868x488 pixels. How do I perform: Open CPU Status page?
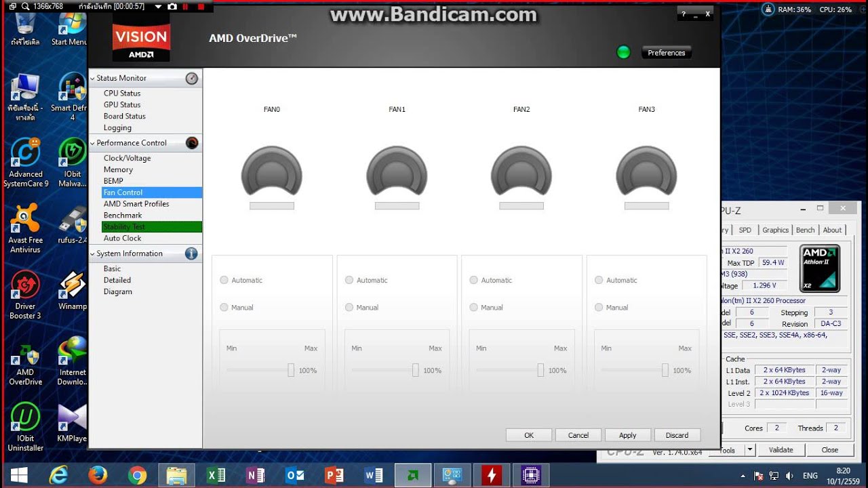pos(122,94)
